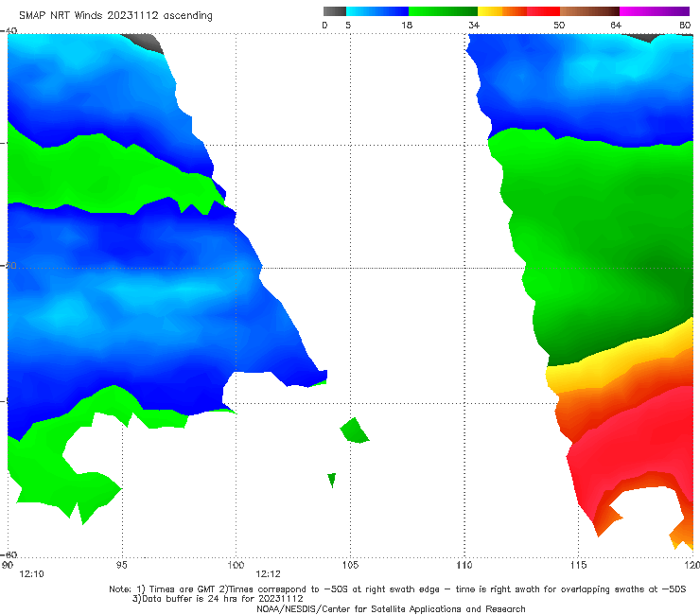This screenshot has height=615, width=700.
Task: Click the red high-wind region in the right swath
Action: pos(634,447)
